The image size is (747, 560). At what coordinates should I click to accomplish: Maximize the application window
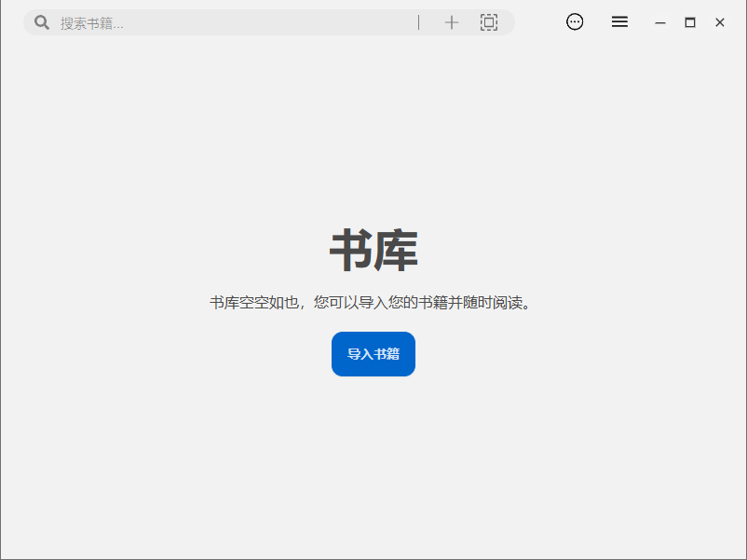(x=690, y=21)
